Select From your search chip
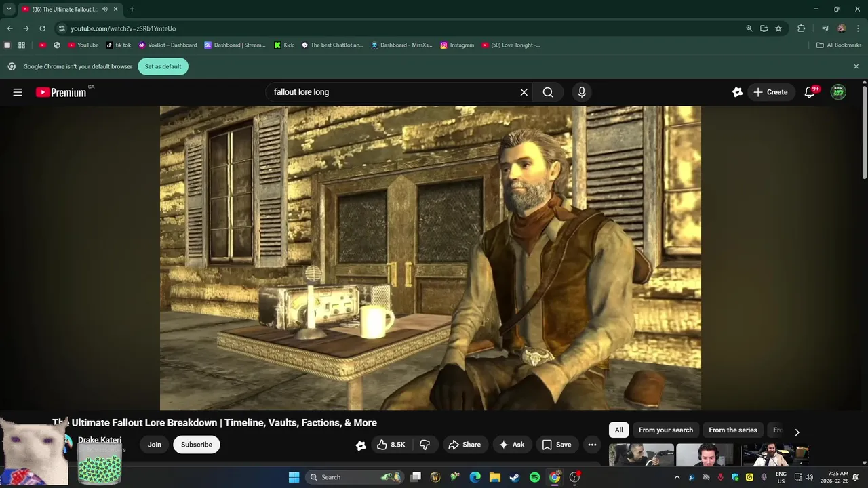This screenshot has height=488, width=868. click(666, 430)
